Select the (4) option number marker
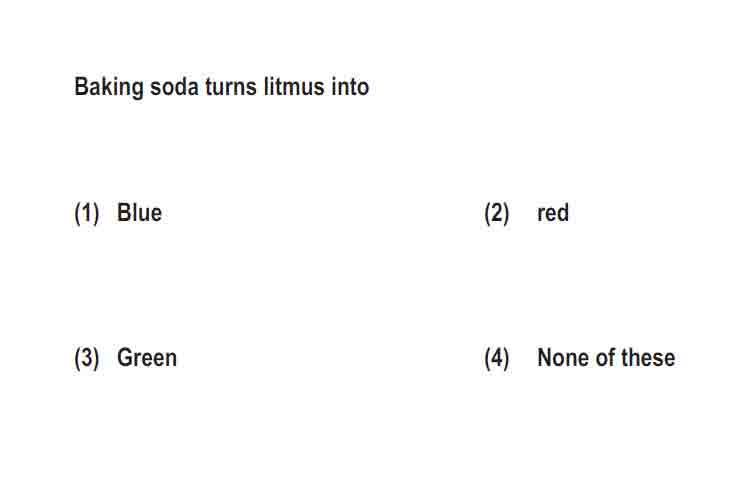 496,358
